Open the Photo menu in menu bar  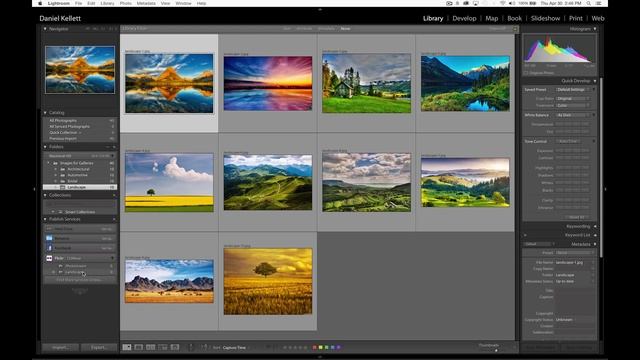point(125,3)
